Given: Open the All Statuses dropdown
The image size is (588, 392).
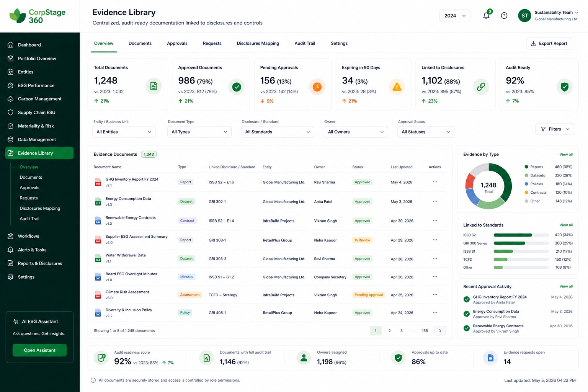Looking at the screenshot, I should tap(426, 132).
